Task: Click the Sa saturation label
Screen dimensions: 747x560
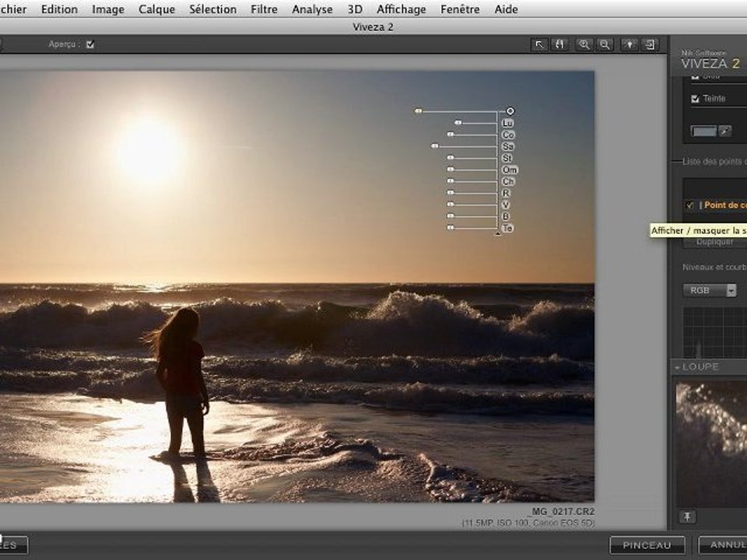Action: pyautogui.click(x=508, y=146)
